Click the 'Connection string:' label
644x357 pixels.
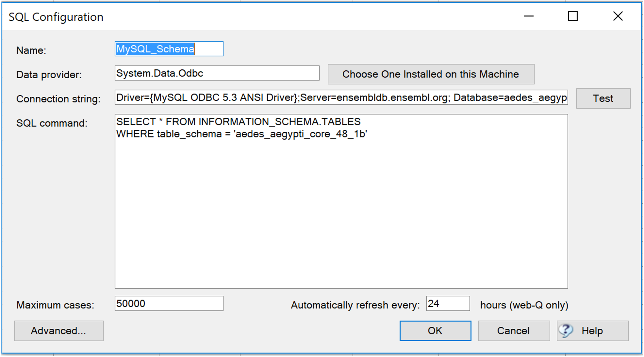click(58, 99)
